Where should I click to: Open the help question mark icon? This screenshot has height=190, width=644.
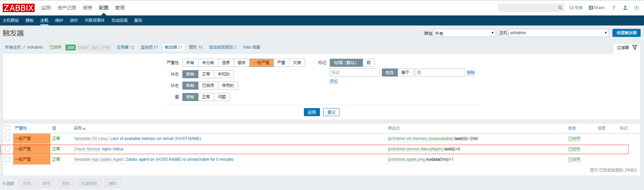[x=613, y=8]
